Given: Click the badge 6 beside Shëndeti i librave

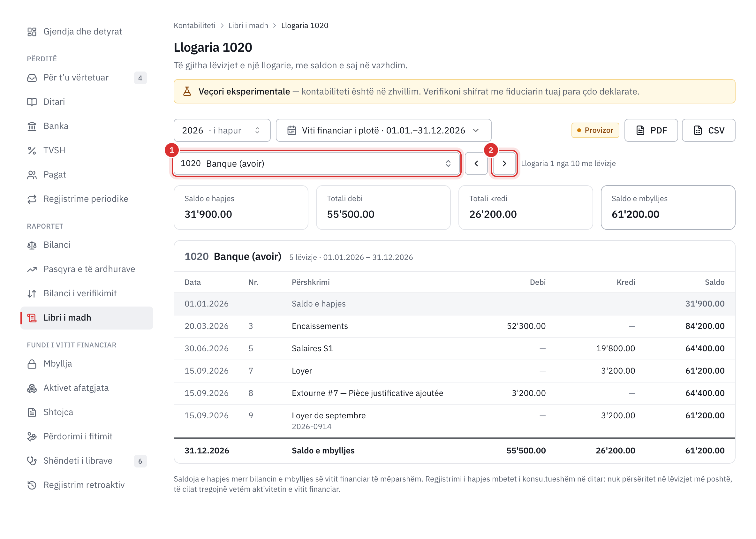Looking at the screenshot, I should click(x=140, y=461).
